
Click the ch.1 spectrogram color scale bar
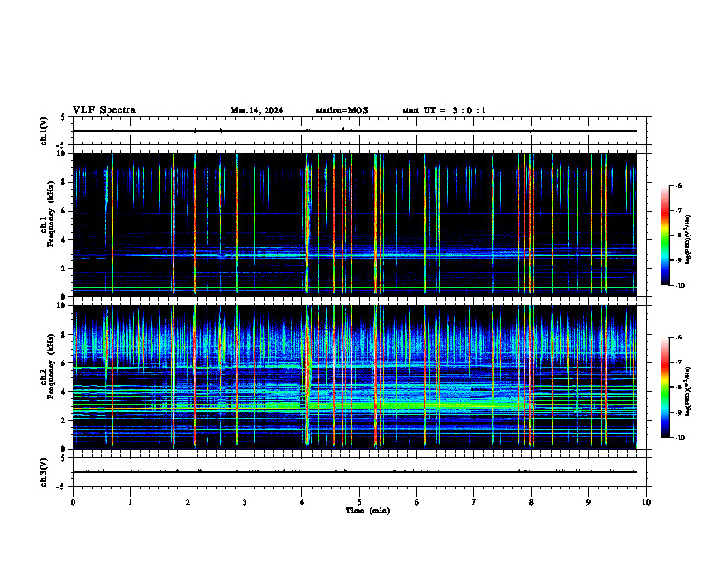click(x=665, y=236)
